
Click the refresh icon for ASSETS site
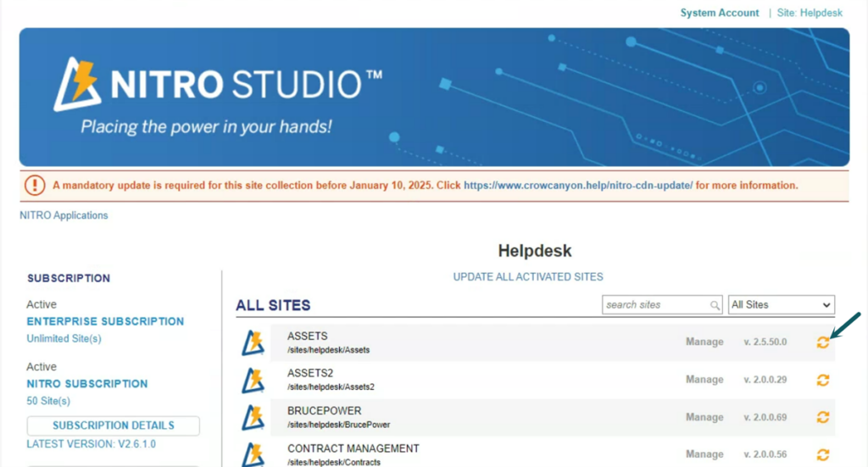pos(822,342)
